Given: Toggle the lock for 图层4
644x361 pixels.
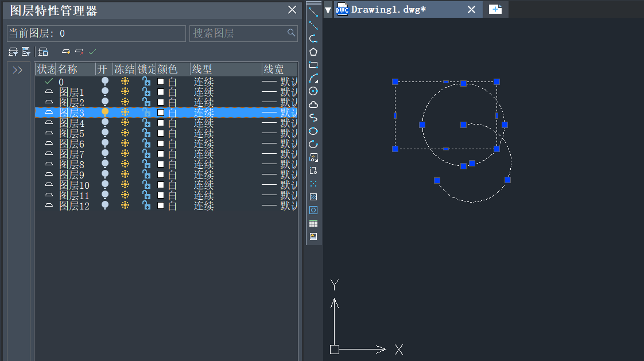Looking at the screenshot, I should [146, 122].
